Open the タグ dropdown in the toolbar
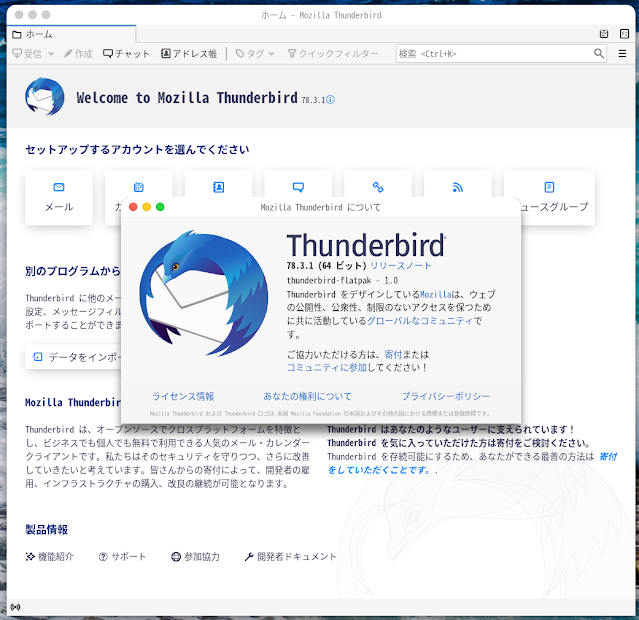The height and width of the screenshot is (620, 639). point(256,53)
